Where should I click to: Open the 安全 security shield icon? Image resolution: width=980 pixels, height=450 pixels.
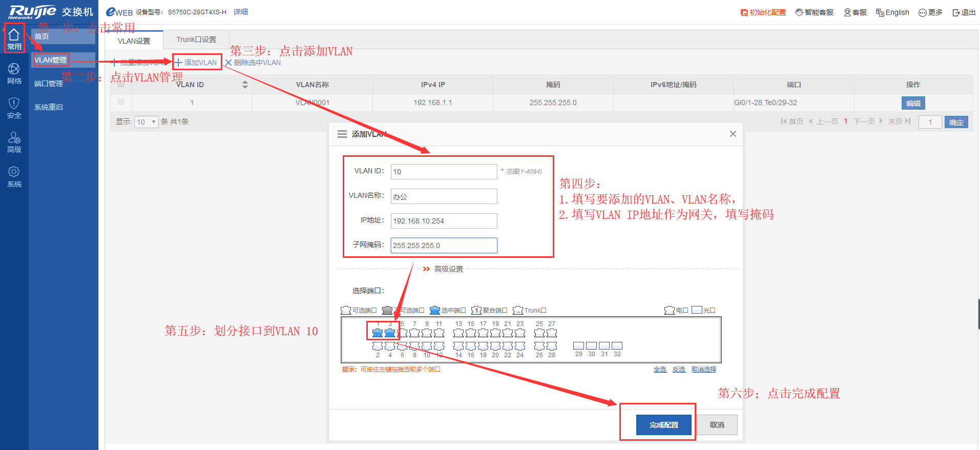point(14,107)
